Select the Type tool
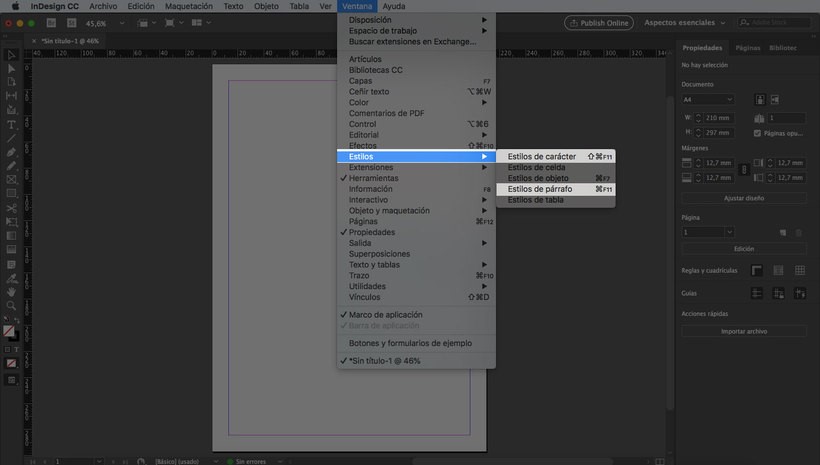820x465 pixels. click(x=11, y=125)
